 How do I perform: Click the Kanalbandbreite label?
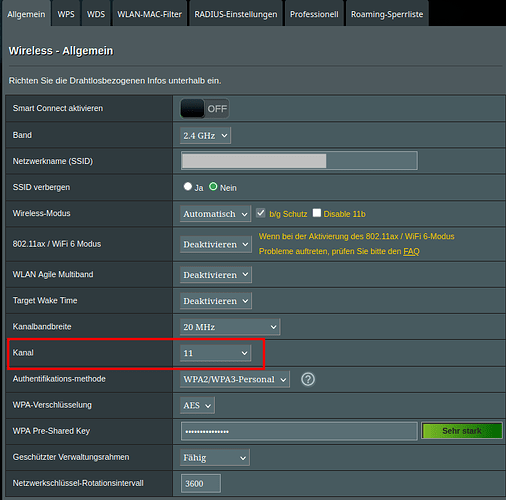pos(42,327)
